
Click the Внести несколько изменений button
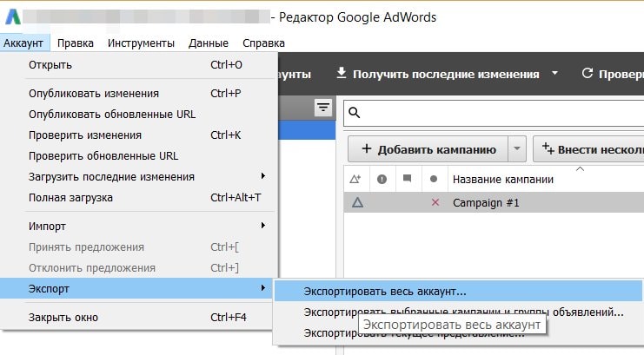point(591,149)
